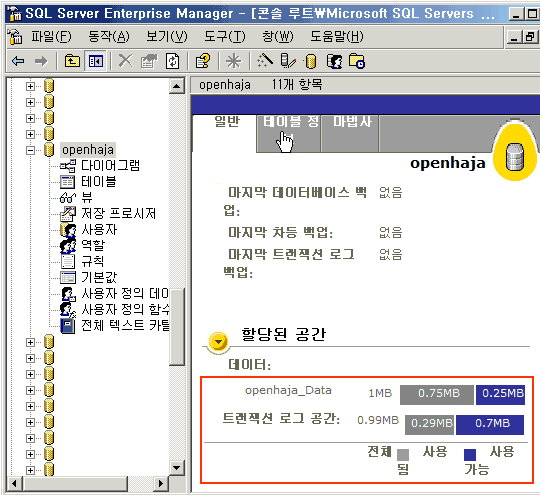Click the register server pencil icon
The height and width of the screenshot is (495, 540).
[x=288, y=61]
